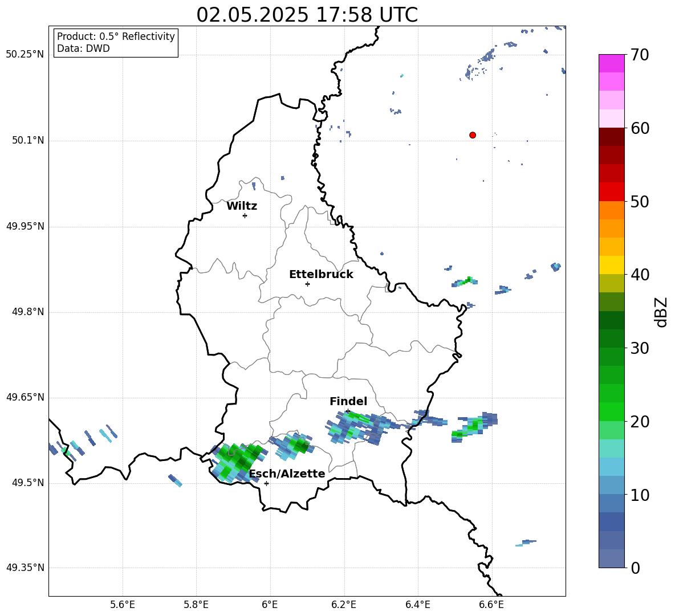Viewport: 675px width, 616px height.
Task: Click the radar echo cluster below Findel
Action: [x=364, y=428]
